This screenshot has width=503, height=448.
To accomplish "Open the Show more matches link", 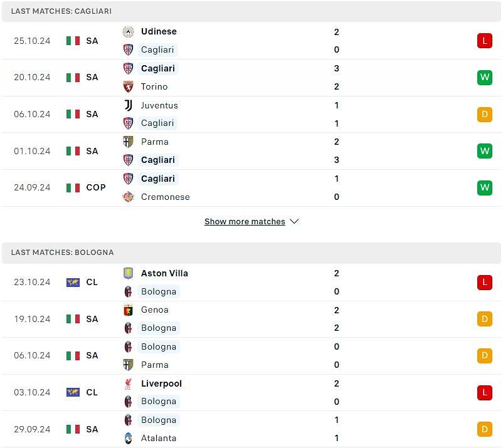I will tap(245, 221).
